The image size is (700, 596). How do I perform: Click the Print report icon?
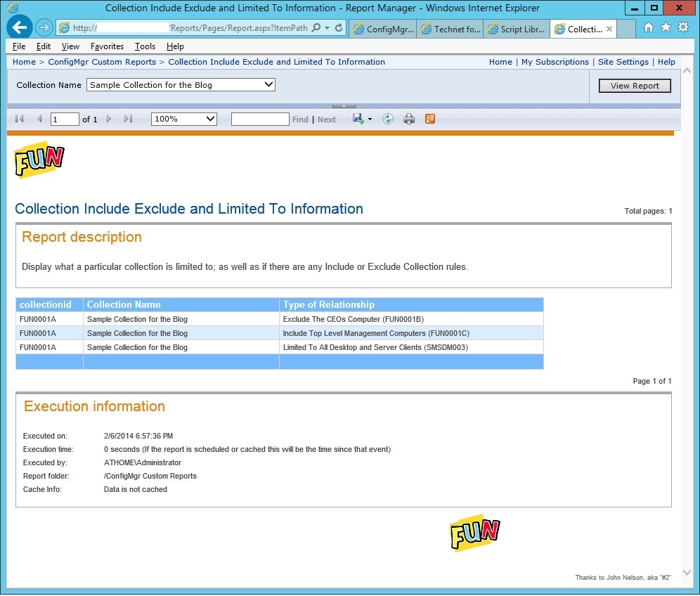coord(409,119)
